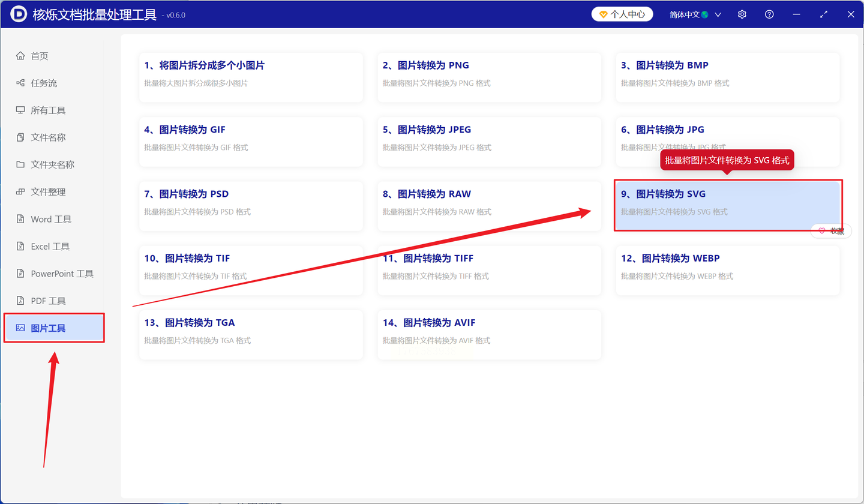The image size is (864, 504).
Task: Click the monitor icon for 所有工具
Action: (x=20, y=110)
